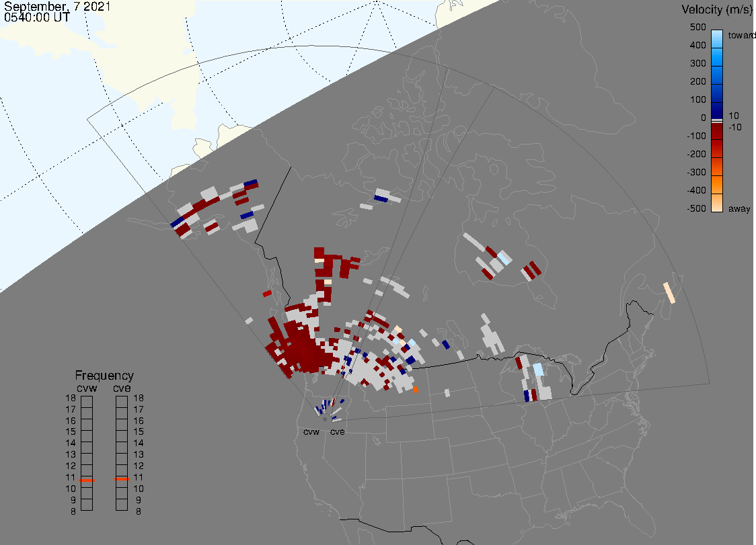
Task: Click the radar site dot between cvw and cve
Action: pyautogui.click(x=325, y=419)
